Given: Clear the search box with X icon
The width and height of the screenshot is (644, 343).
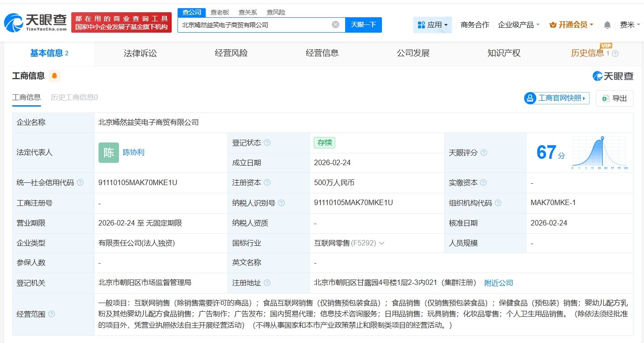Looking at the screenshot, I should 335,25.
